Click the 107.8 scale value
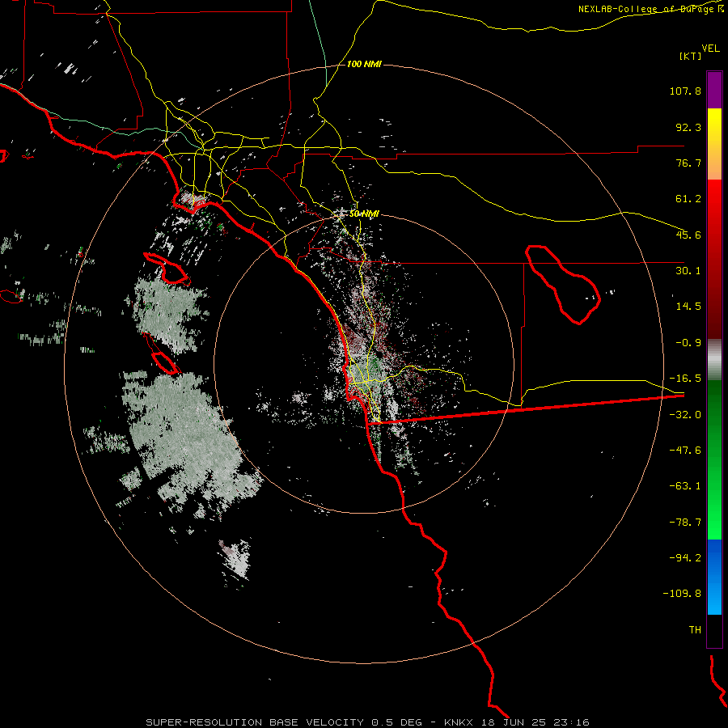728x728 pixels. tap(685, 91)
